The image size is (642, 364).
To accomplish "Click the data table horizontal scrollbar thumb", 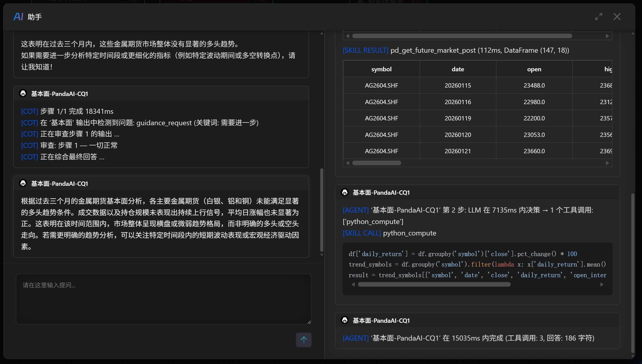I will pos(376,163).
